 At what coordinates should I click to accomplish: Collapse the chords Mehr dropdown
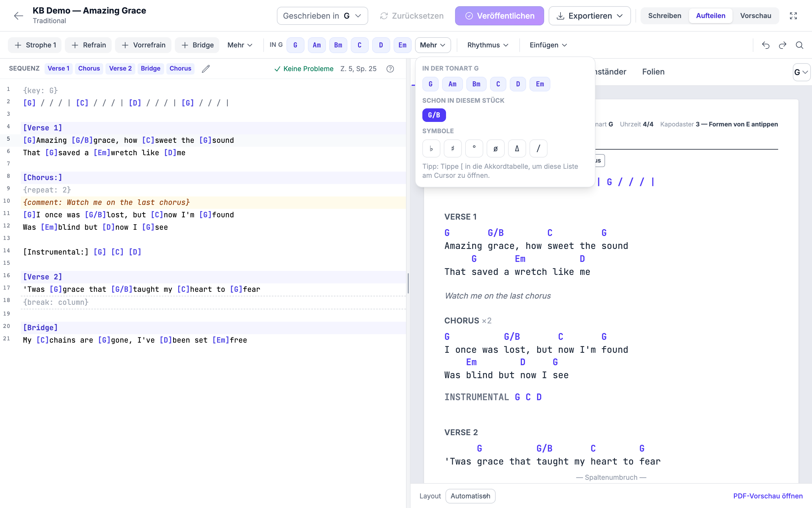[433, 45]
